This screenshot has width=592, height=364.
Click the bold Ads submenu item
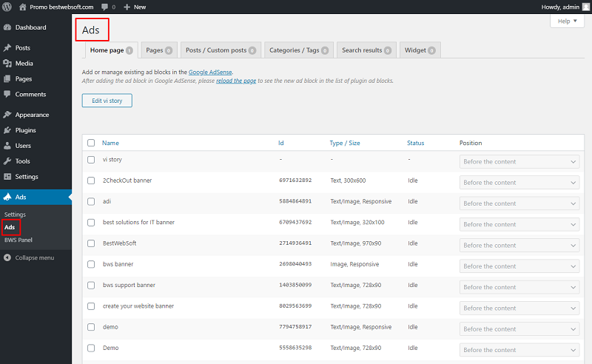(10, 227)
